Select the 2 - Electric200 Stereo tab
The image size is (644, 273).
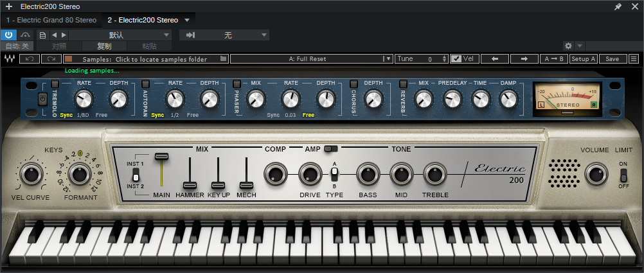[x=143, y=20]
